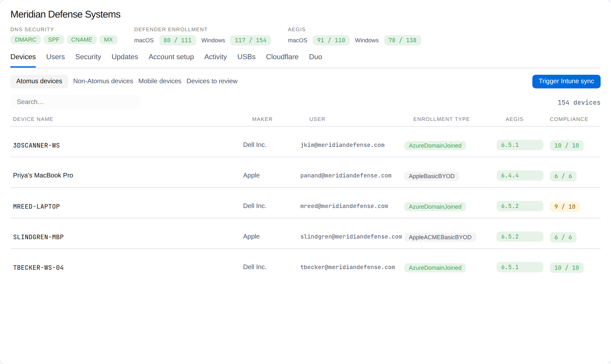
Task: Click AzureDomainJoined badge for TBECKER-WS-04
Action: [x=435, y=268]
